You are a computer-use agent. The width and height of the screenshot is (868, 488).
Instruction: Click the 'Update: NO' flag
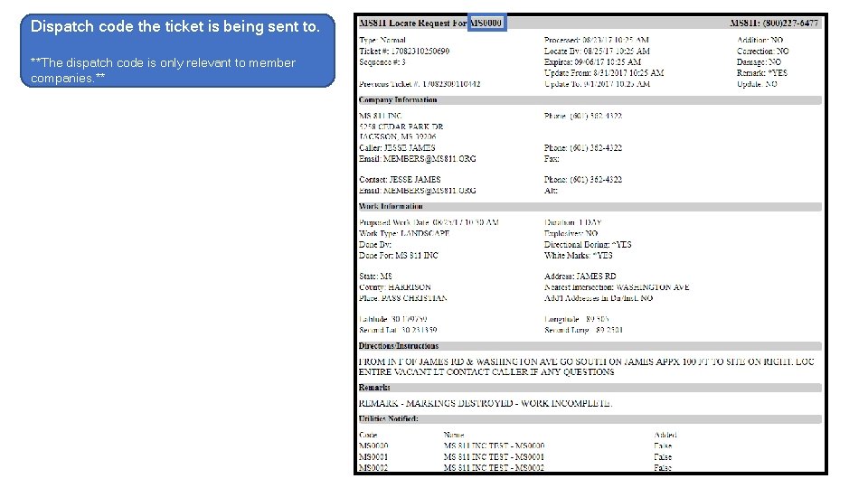(757, 84)
